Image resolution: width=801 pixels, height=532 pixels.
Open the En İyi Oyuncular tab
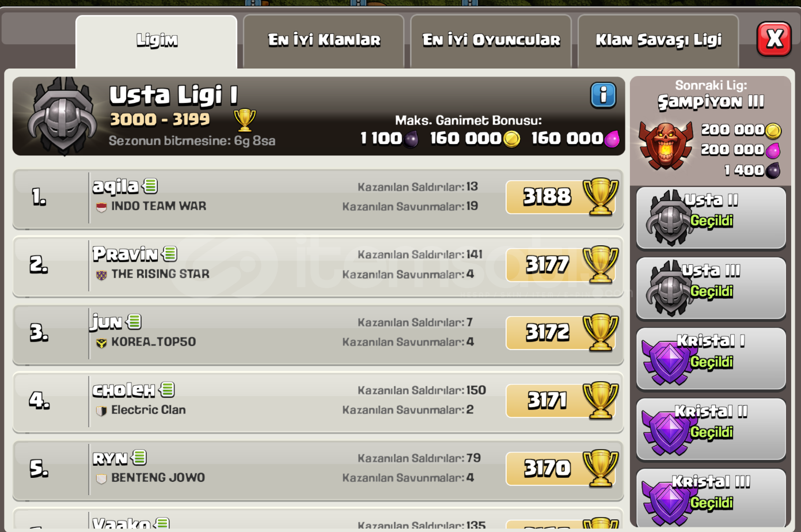[491, 41]
